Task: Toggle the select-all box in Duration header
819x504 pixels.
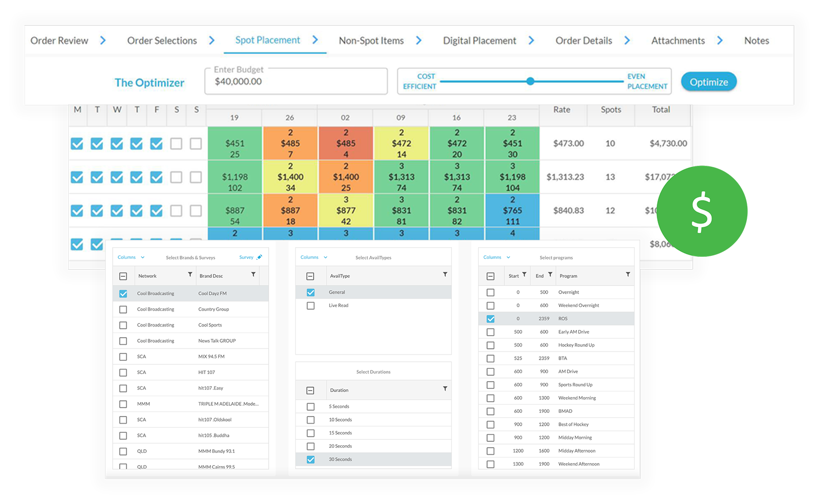Action: tap(310, 390)
